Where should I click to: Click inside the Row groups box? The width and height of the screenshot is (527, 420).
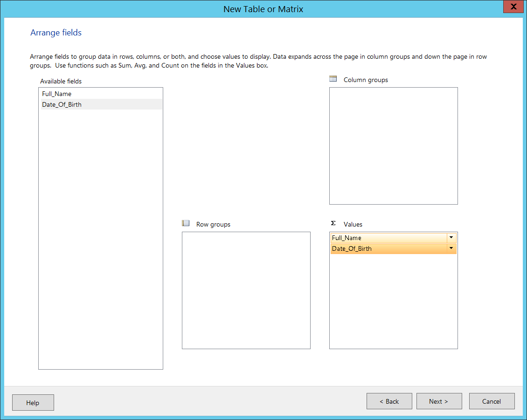click(246, 290)
